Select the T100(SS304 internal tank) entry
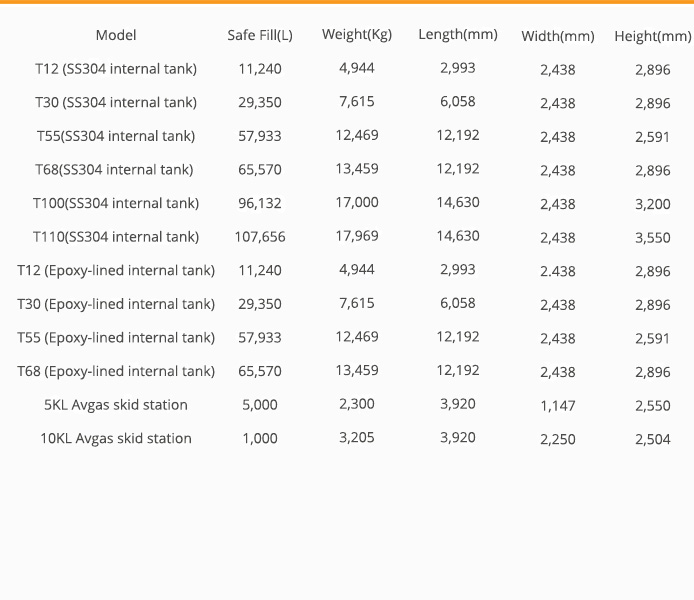This screenshot has width=694, height=600. click(x=116, y=204)
